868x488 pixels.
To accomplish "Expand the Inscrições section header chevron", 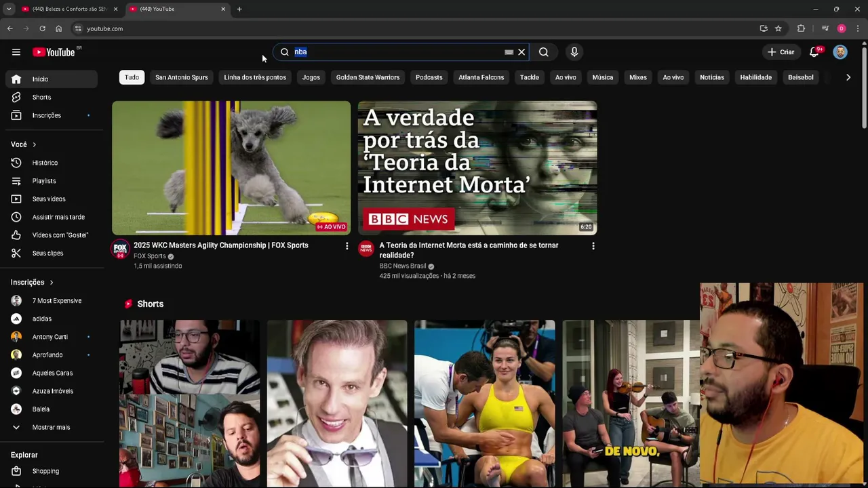I will coord(51,283).
